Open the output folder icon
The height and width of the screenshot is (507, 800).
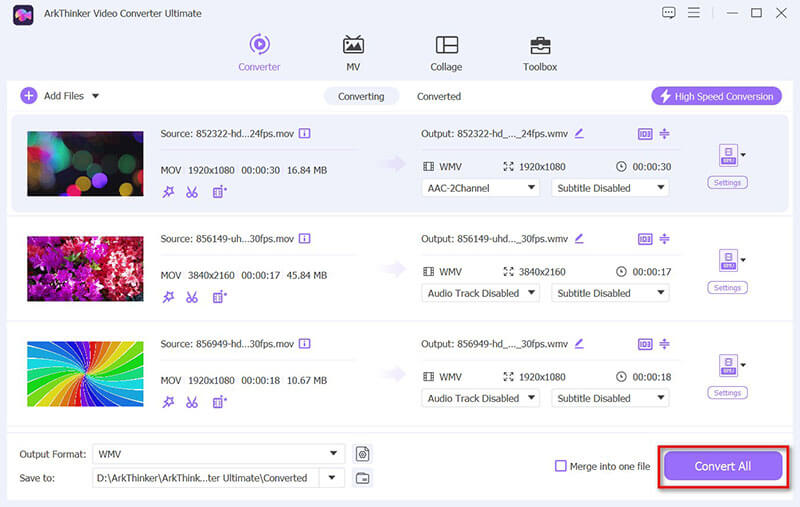coord(362,478)
